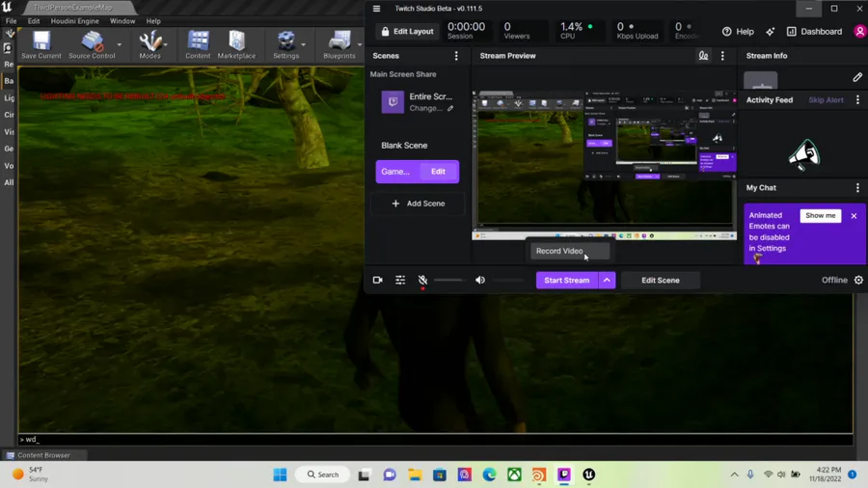Click the console command input field

pos(436,440)
